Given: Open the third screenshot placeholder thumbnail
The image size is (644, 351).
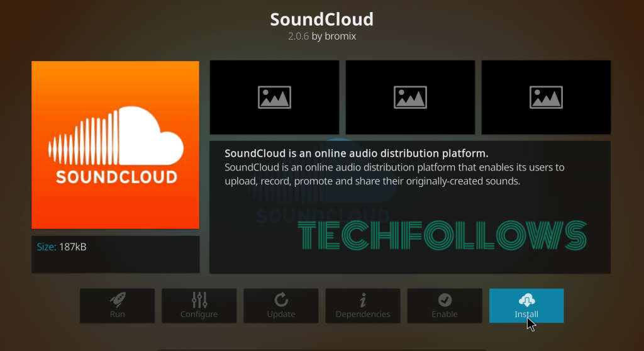Looking at the screenshot, I should [546, 97].
